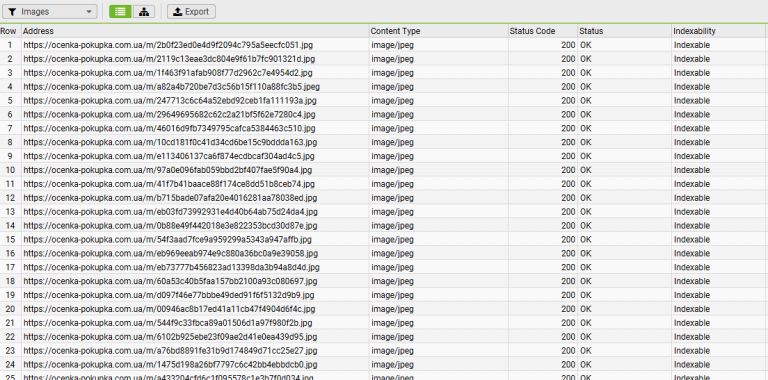768x380 pixels.
Task: Sort by the Address column header
Action: coord(195,31)
